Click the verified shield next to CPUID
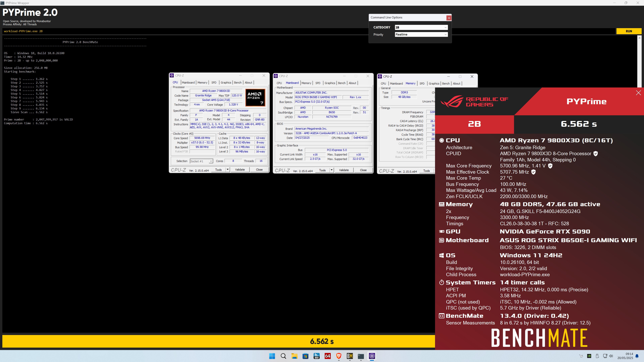 (x=596, y=154)
